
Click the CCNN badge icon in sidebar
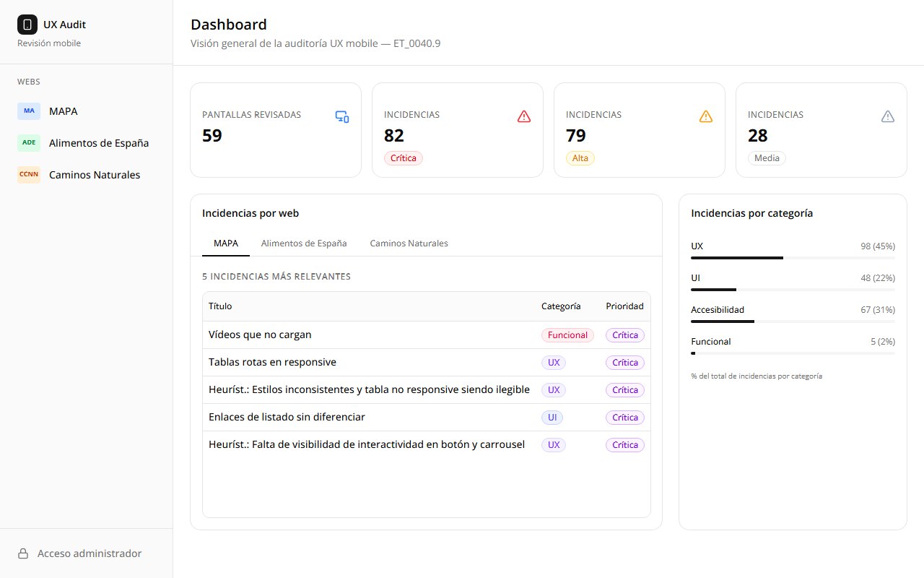tap(29, 175)
